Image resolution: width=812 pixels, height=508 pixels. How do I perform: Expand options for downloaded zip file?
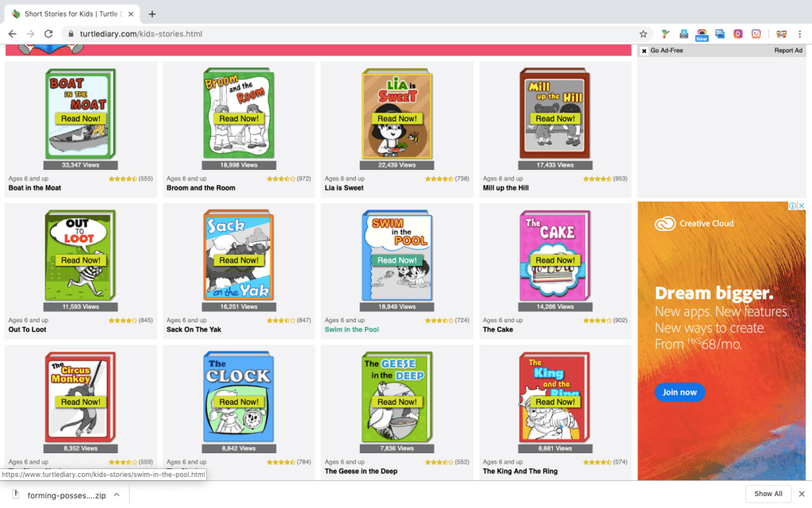[117, 495]
